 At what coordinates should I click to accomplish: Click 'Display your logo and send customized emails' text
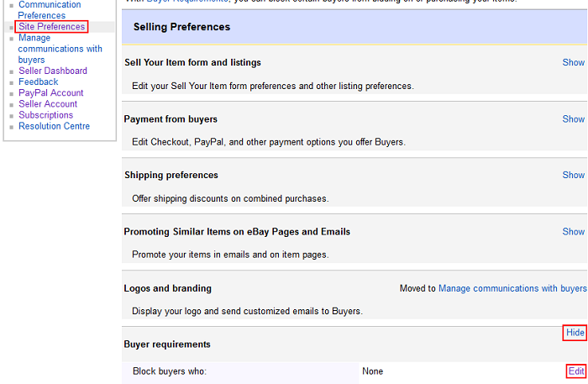coord(247,311)
